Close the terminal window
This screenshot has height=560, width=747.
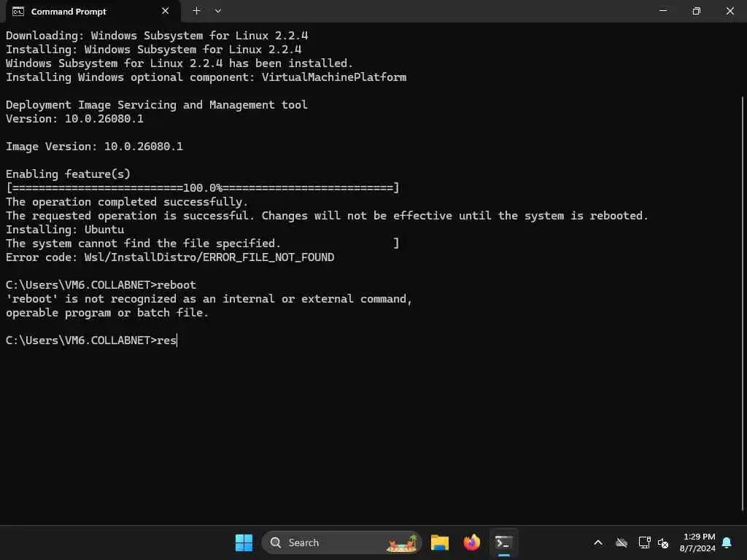click(729, 10)
